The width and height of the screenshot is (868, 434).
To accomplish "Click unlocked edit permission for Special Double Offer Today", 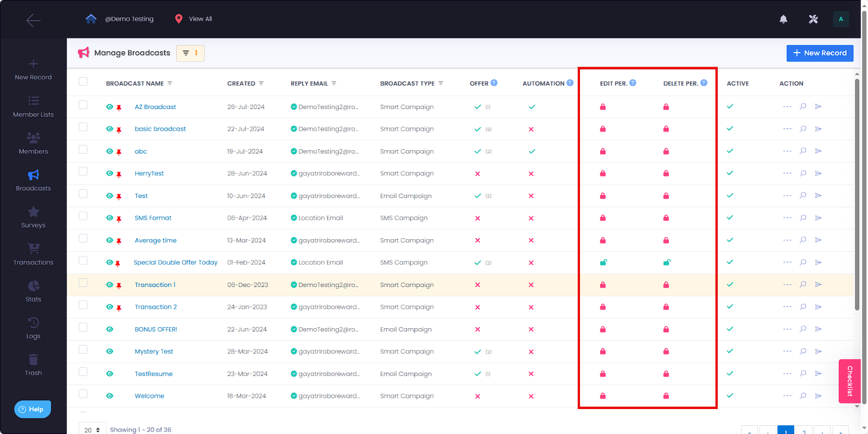I will [x=603, y=263].
